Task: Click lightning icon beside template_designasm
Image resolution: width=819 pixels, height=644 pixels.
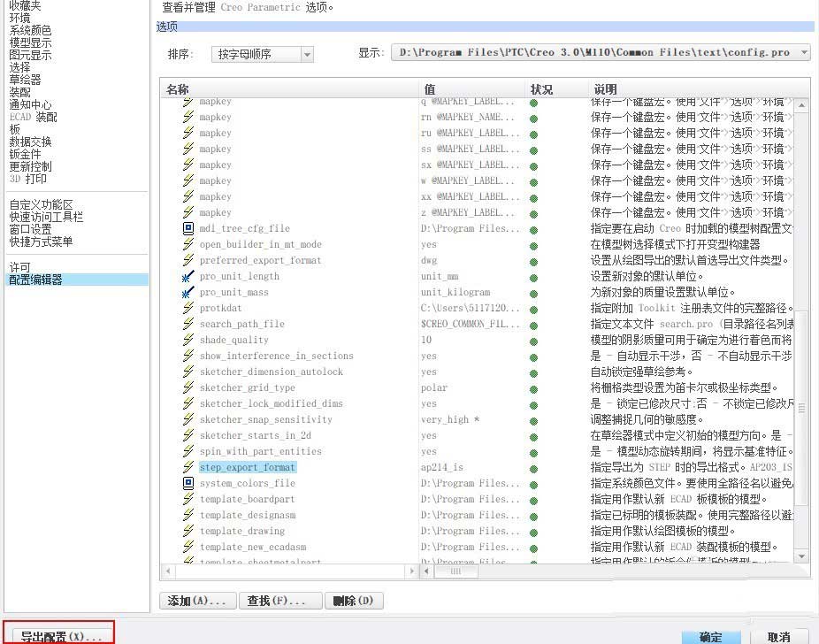Action: click(188, 515)
